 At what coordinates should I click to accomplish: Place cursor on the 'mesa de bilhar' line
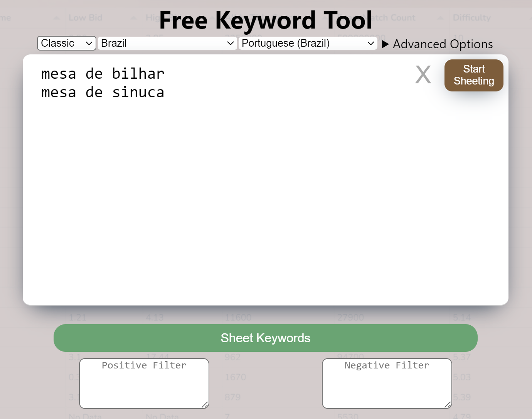point(103,74)
